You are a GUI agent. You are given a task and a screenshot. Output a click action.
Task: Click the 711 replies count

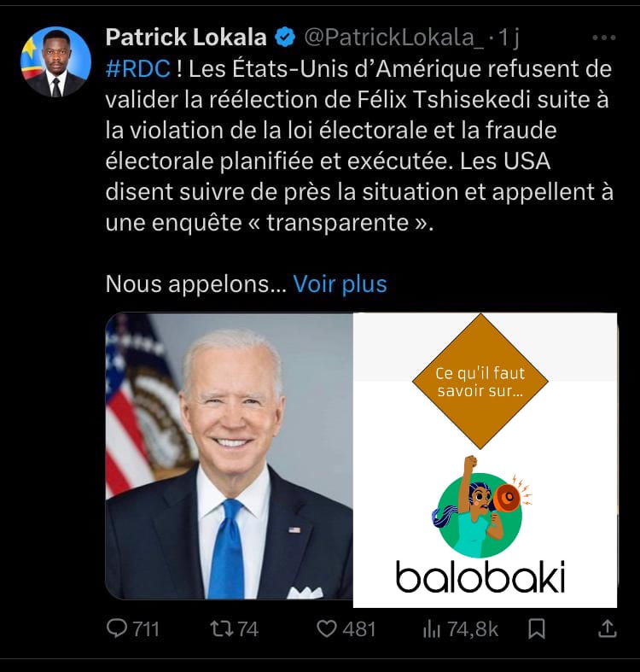[x=146, y=629]
